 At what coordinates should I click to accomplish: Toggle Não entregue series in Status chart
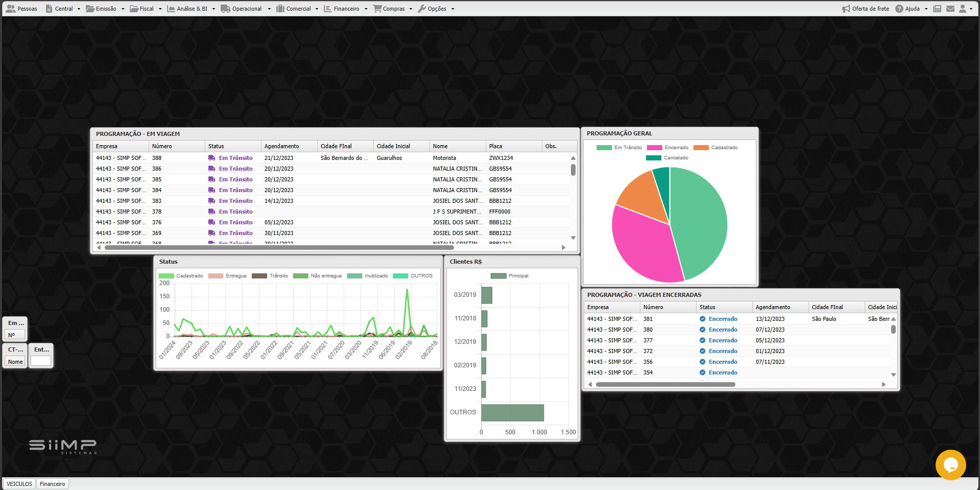317,276
